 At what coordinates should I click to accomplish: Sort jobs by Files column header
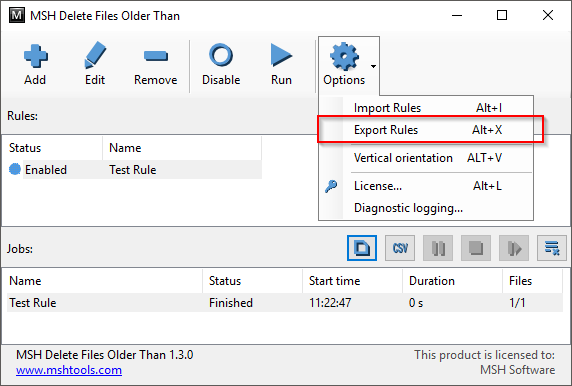click(533, 281)
